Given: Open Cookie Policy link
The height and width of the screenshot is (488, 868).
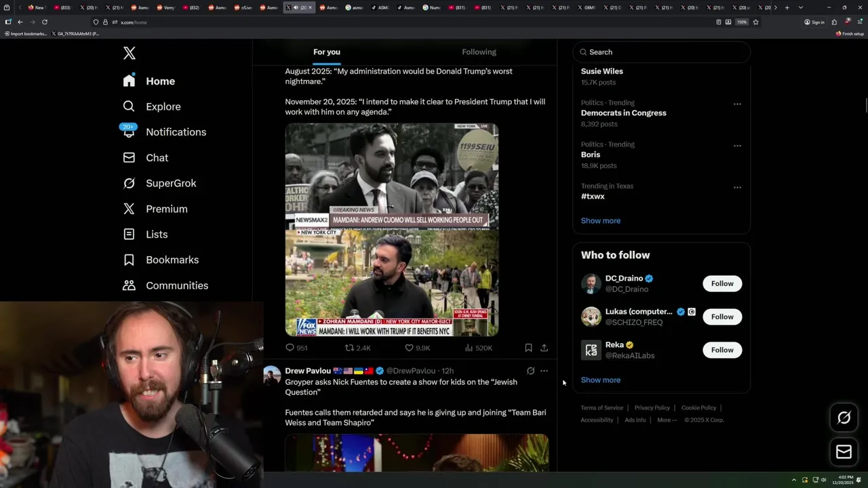Looking at the screenshot, I should (x=698, y=407).
